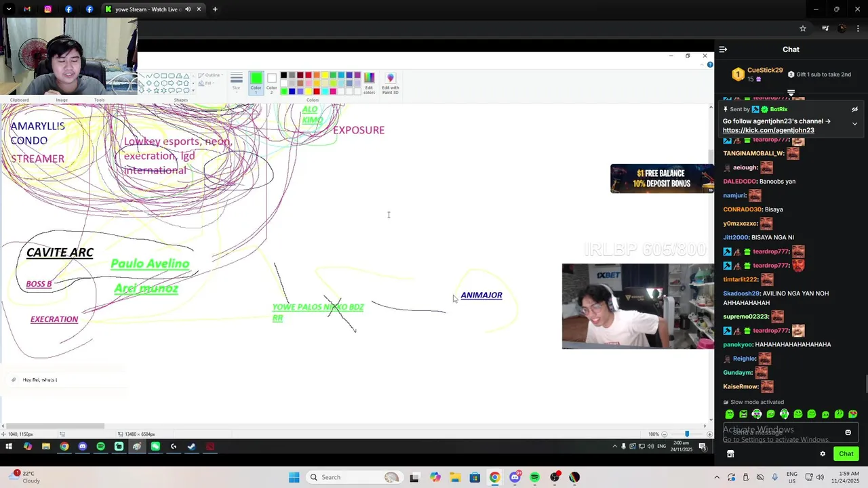Open Windows 11 Start menu
Viewport: 868px width, 488px height.
click(294, 477)
